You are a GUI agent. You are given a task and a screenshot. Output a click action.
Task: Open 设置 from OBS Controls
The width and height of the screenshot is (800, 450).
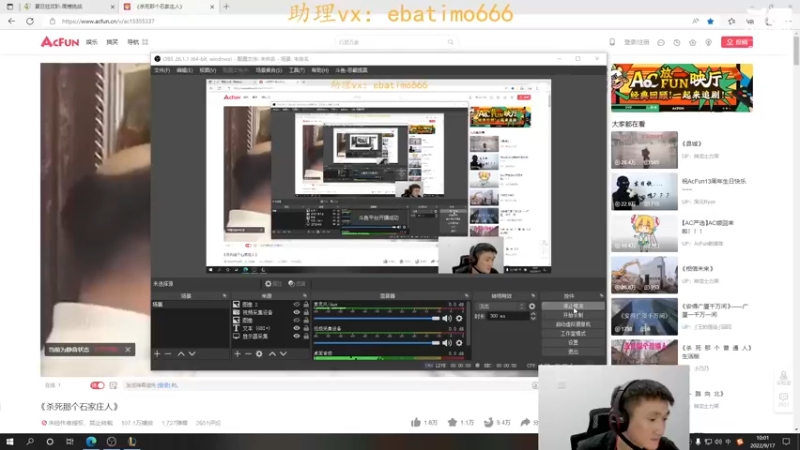(x=573, y=343)
